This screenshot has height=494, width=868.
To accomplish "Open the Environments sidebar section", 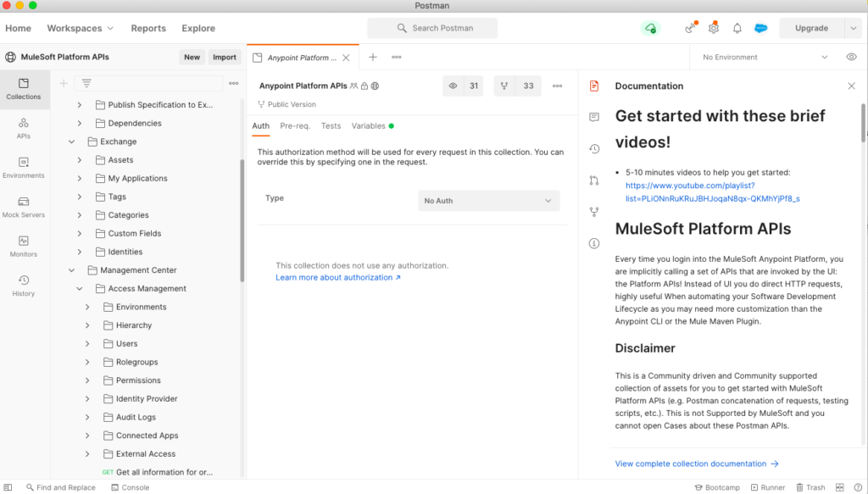I will coord(23,168).
